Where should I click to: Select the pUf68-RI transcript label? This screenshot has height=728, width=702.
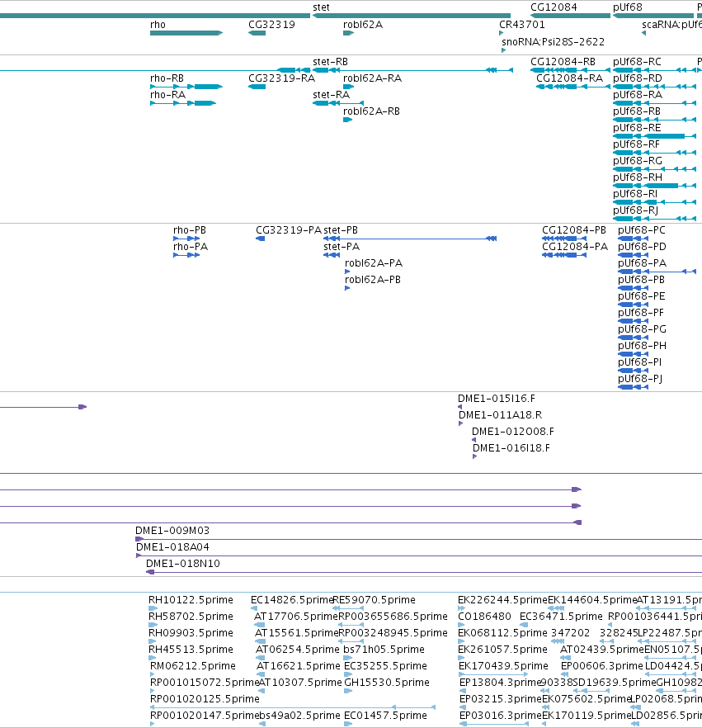(635, 194)
